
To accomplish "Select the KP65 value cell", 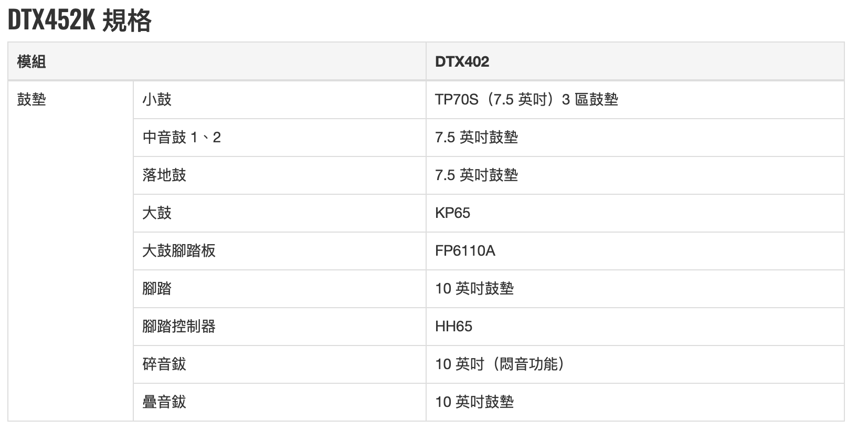I will coord(452,213).
